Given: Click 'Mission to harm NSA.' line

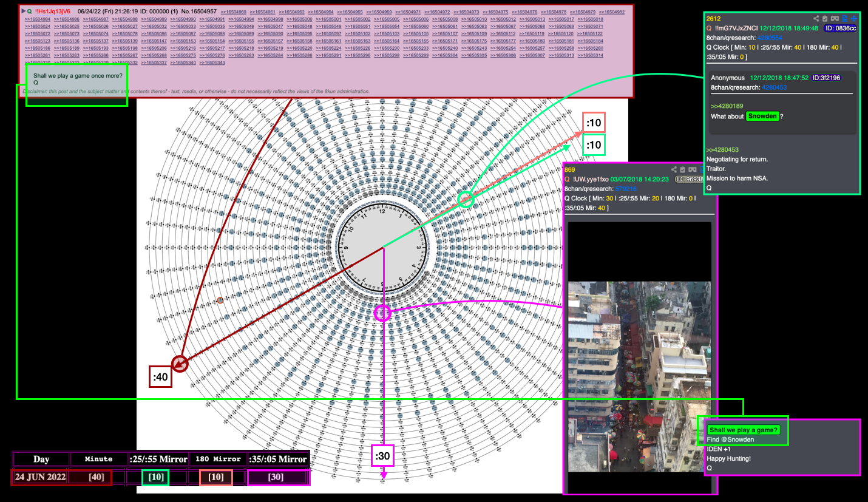Looking at the screenshot, I should tap(737, 178).
